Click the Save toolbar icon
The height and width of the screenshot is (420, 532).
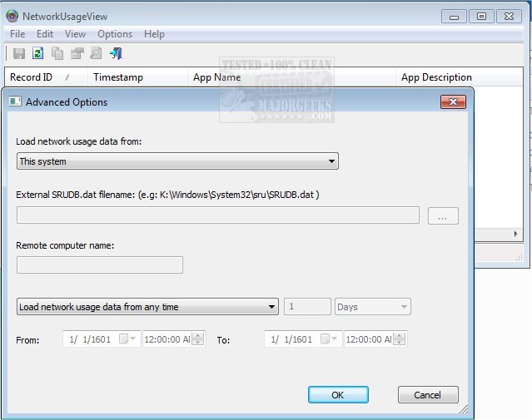point(19,53)
